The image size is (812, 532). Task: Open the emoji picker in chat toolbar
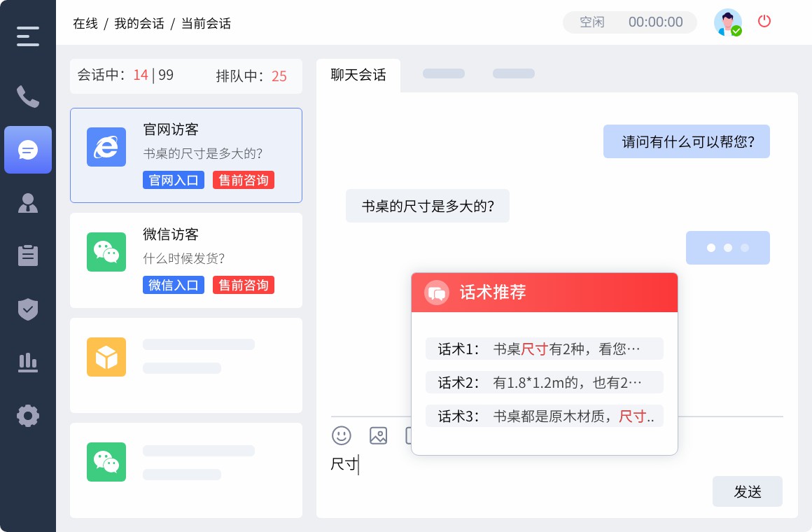(x=342, y=435)
